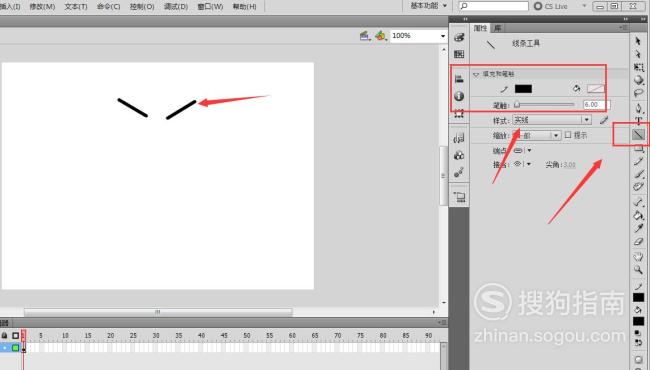Open the 控制(O) menu
The width and height of the screenshot is (650, 370).
pos(142,7)
